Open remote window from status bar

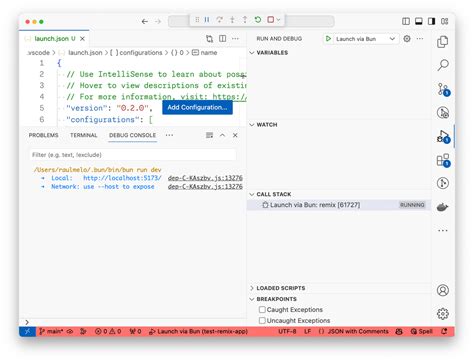(x=27, y=331)
